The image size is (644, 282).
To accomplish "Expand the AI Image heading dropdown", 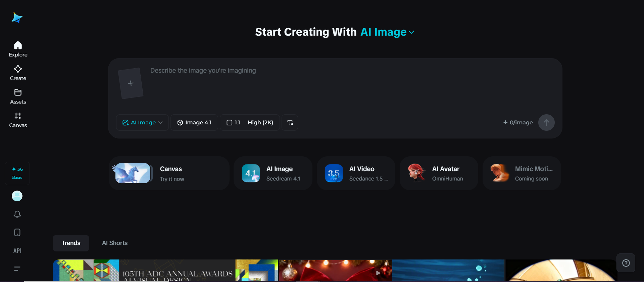I will 388,32.
